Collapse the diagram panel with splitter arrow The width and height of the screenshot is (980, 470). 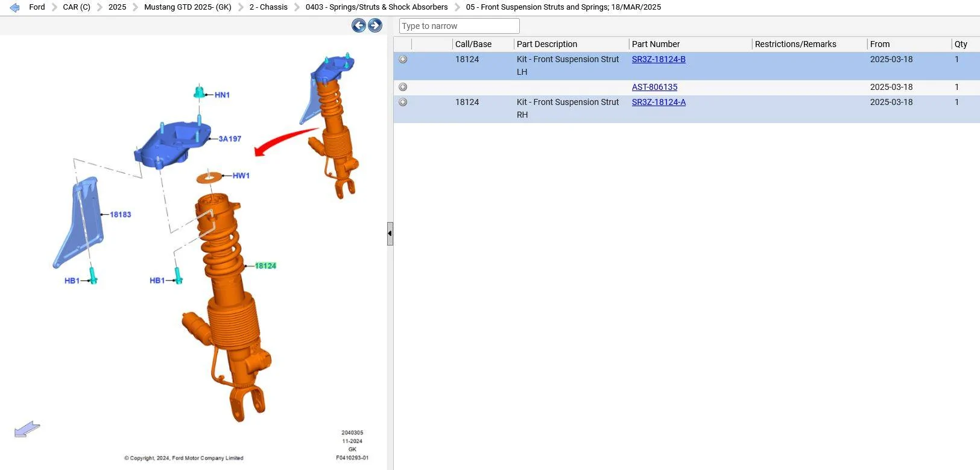(x=390, y=233)
